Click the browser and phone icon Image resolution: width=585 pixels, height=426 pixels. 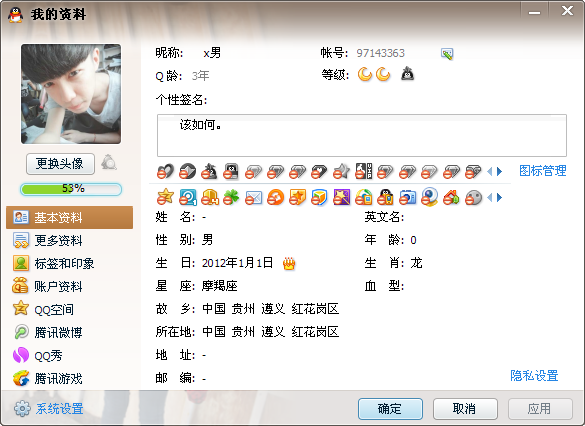pos(363,197)
